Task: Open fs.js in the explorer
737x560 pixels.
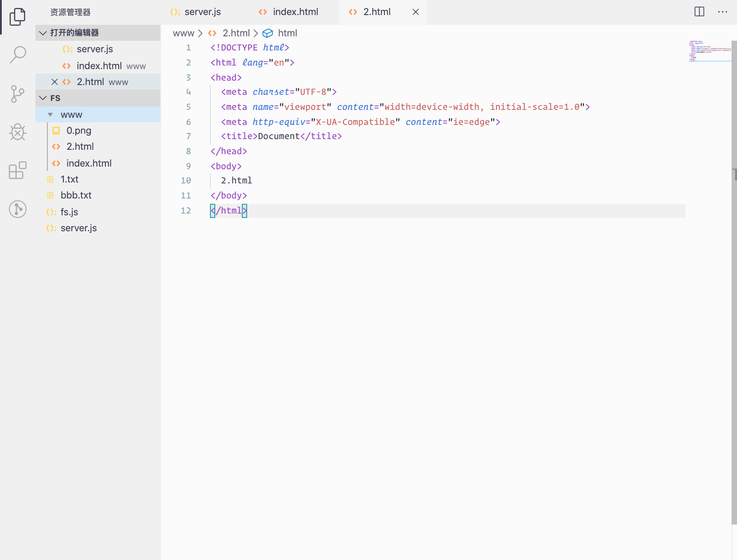Action: coord(69,212)
